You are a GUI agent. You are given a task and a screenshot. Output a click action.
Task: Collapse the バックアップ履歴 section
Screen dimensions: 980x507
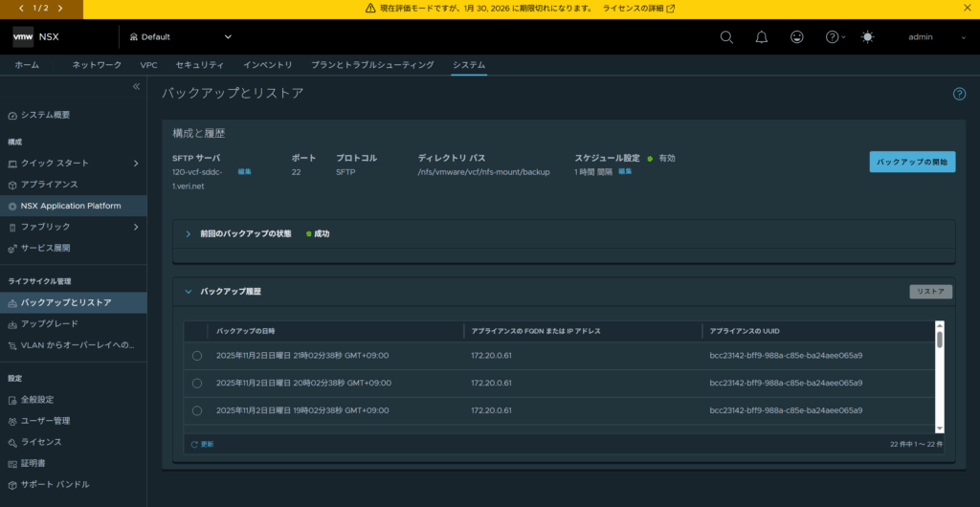pyautogui.click(x=189, y=291)
